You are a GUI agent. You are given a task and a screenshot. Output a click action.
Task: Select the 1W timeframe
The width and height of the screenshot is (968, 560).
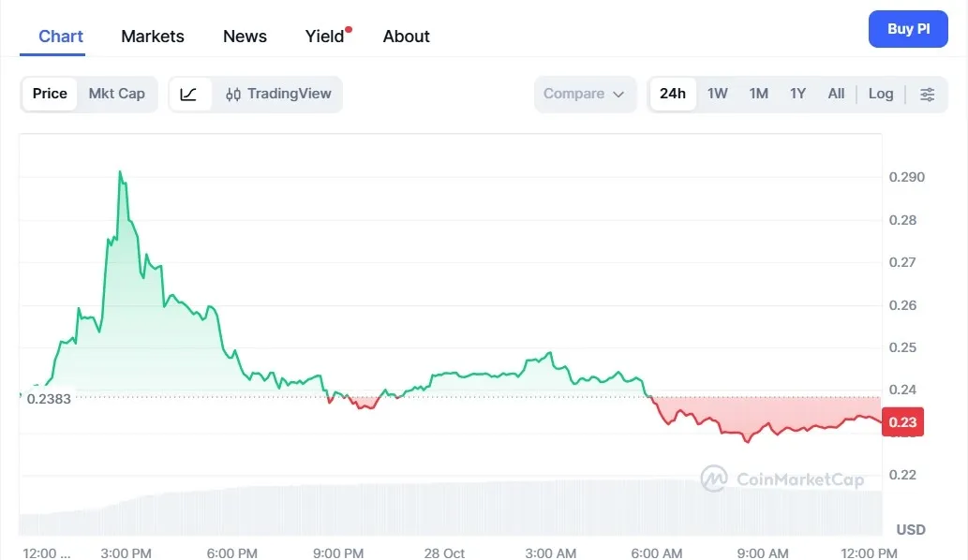click(x=718, y=94)
